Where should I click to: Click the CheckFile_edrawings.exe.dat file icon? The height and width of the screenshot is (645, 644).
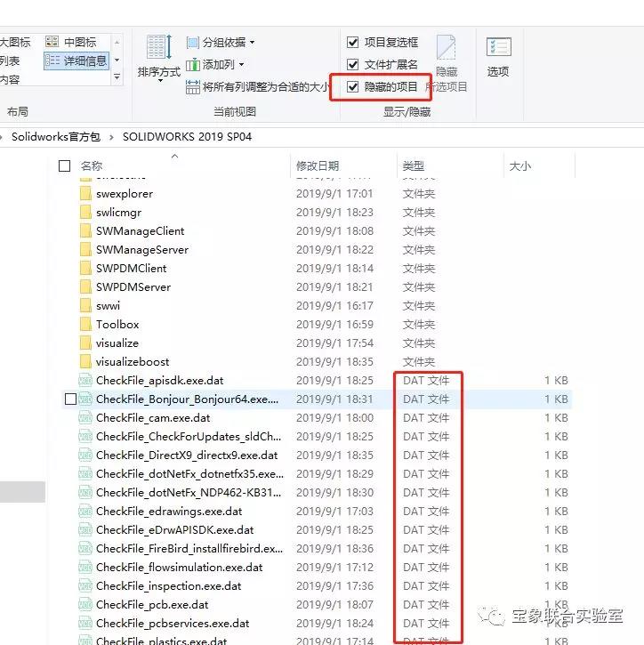(85, 511)
